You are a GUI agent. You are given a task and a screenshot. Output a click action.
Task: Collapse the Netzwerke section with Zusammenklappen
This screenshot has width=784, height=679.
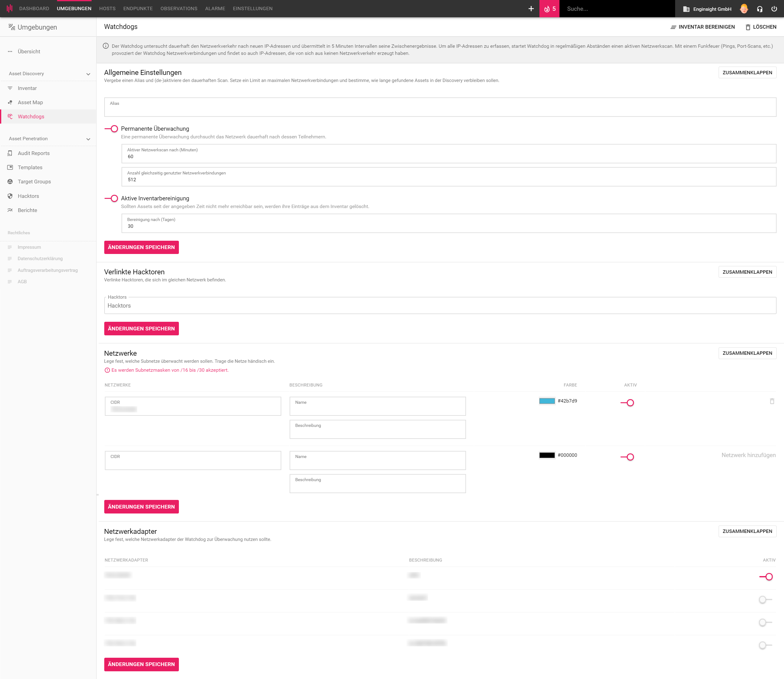point(747,353)
